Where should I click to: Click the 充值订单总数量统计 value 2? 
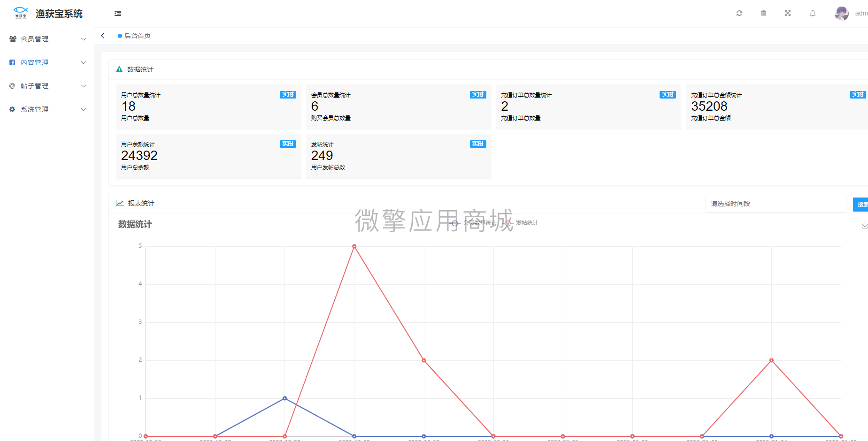(505, 106)
